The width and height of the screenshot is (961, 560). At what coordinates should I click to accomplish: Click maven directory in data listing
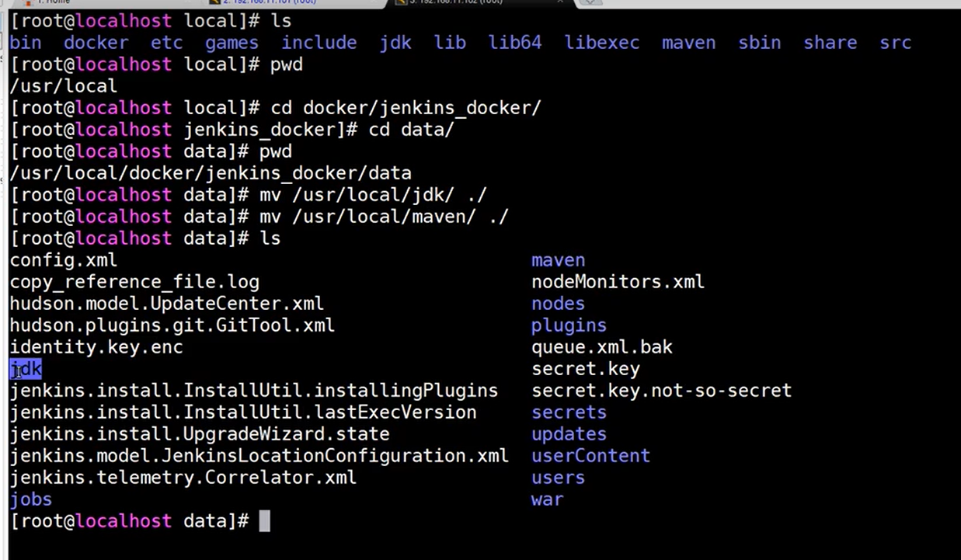click(559, 260)
